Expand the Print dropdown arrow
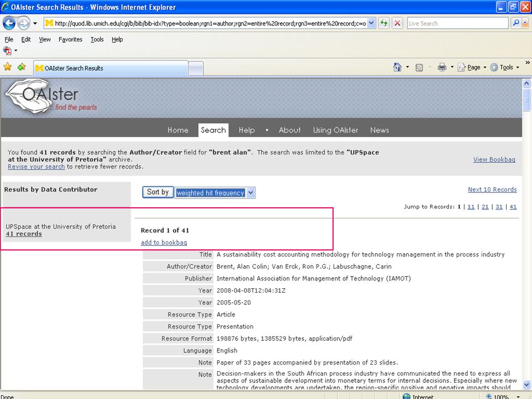The image size is (532, 399). coord(452,67)
